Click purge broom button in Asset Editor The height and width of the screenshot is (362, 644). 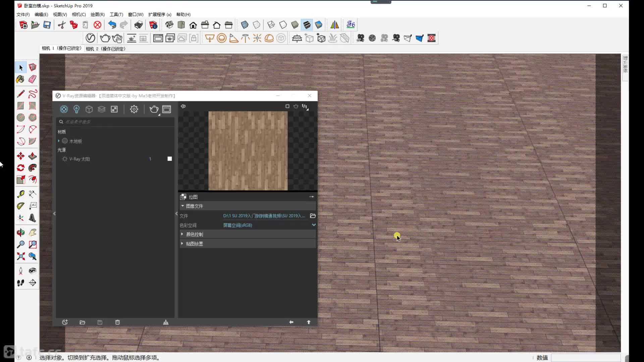[166, 322]
